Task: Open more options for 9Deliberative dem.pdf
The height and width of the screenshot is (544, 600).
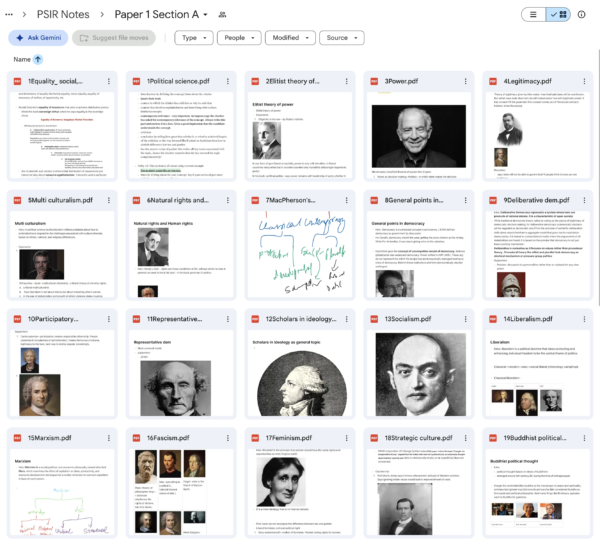Action: 584,200
